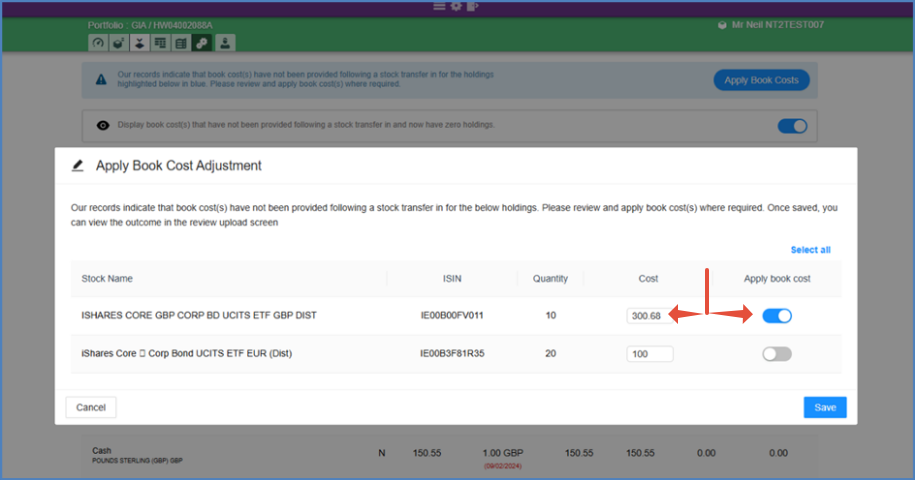The image size is (915, 480).
Task: Click quantity 10 cell
Action: (x=550, y=316)
